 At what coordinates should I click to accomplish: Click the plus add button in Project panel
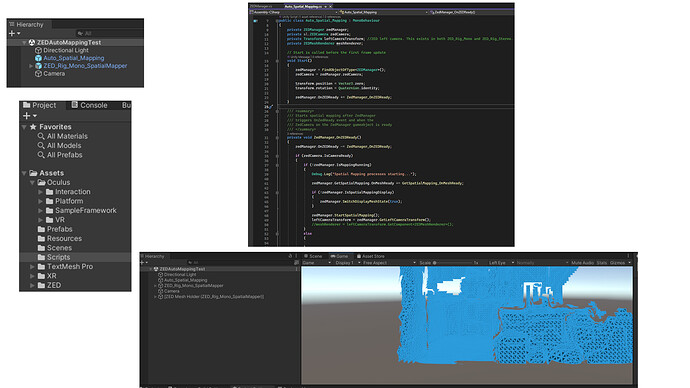(26, 116)
